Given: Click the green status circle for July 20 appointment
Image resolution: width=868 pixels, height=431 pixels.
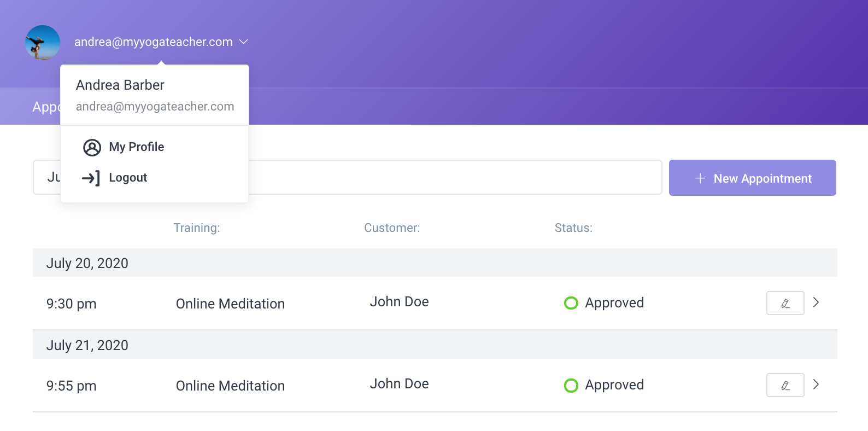Looking at the screenshot, I should click(x=571, y=302).
